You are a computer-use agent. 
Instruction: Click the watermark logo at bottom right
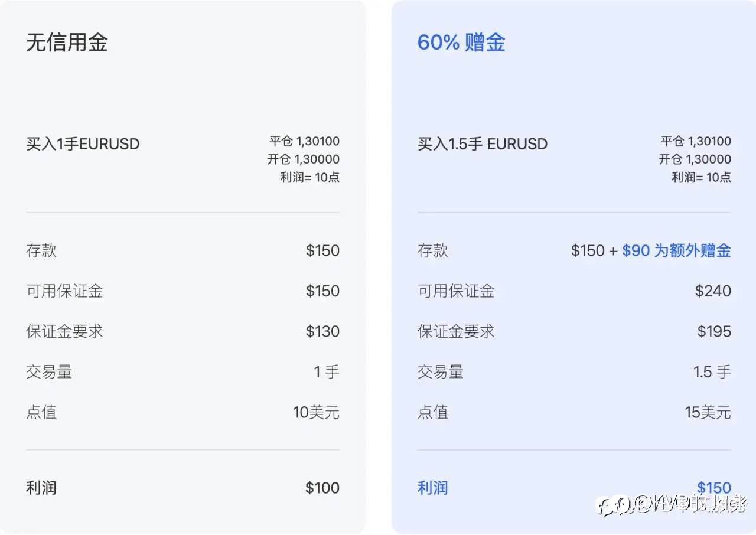(x=673, y=504)
